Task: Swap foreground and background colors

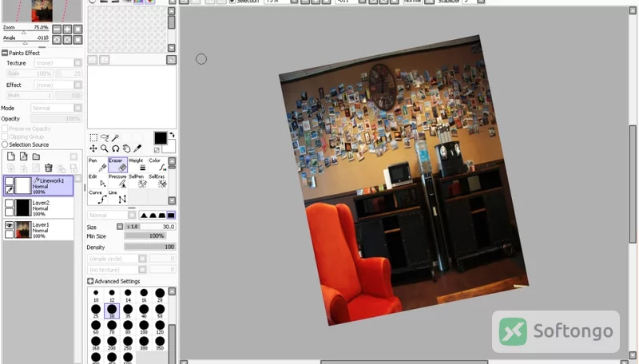Action: [172, 135]
